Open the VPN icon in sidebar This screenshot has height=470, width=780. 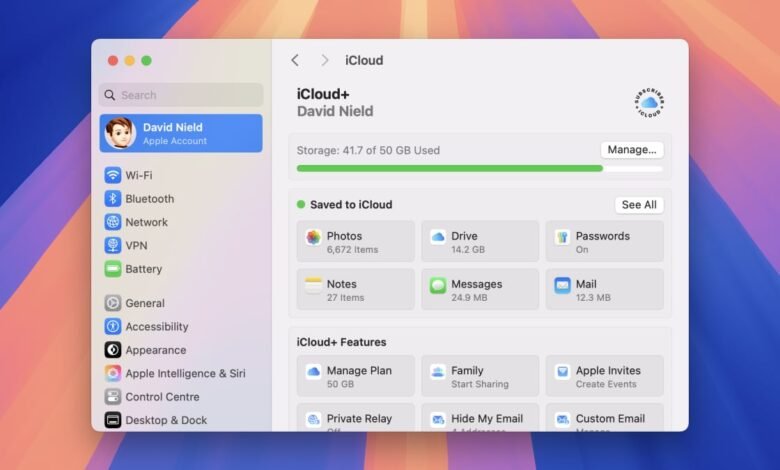click(x=112, y=245)
